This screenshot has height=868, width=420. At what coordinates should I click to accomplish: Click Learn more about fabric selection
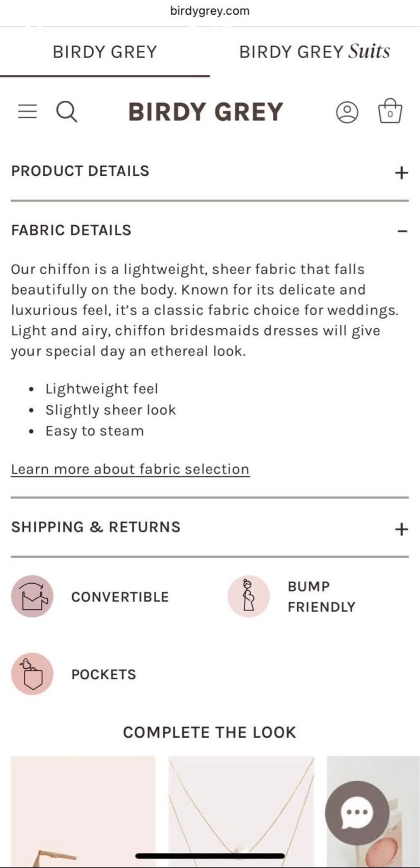click(x=130, y=469)
